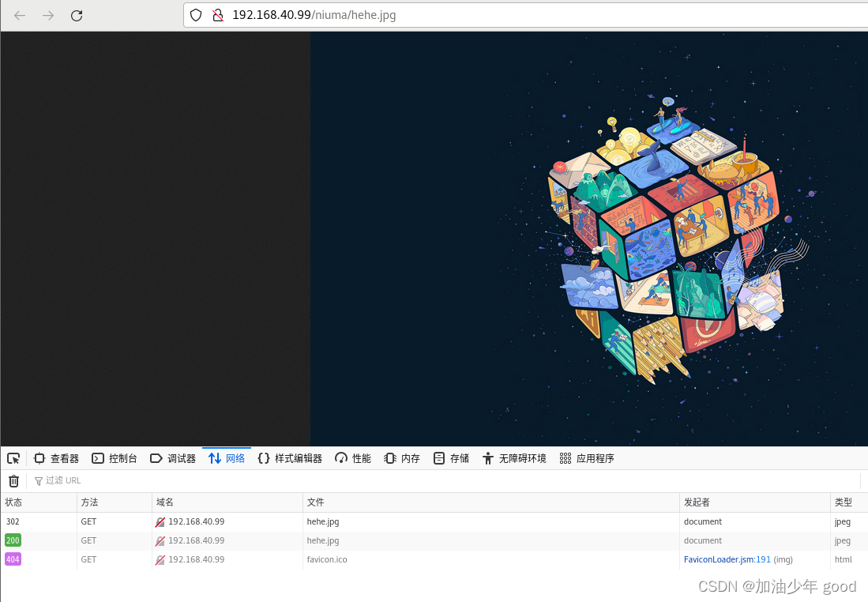Sort by the 类型 type column header
This screenshot has height=602, width=868.
point(849,502)
